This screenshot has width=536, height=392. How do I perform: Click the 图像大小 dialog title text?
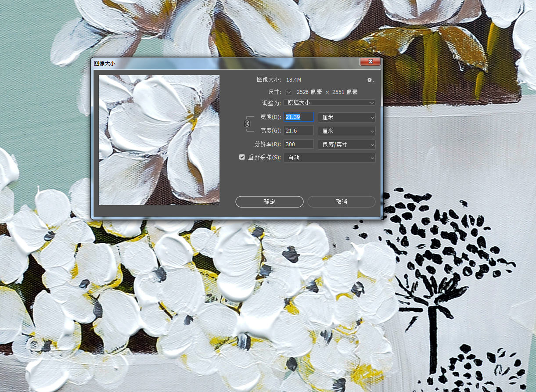coord(105,64)
